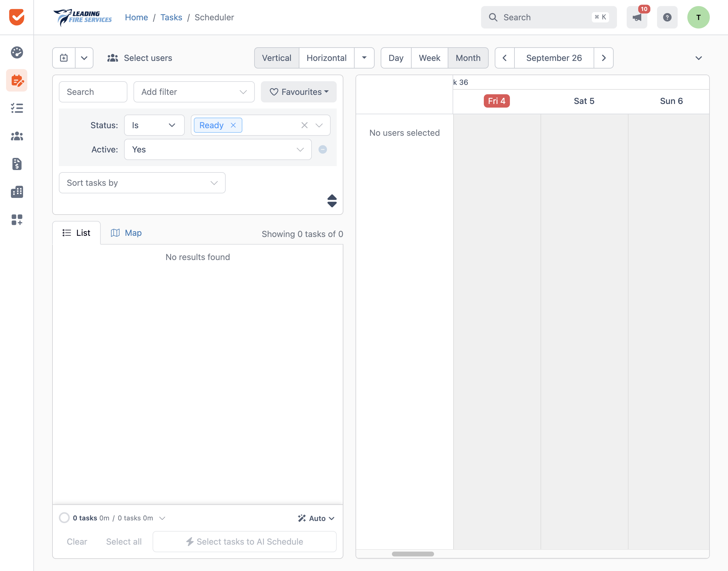Viewport: 728px width, 571px height.
Task: Select the List tab
Action: click(x=76, y=233)
